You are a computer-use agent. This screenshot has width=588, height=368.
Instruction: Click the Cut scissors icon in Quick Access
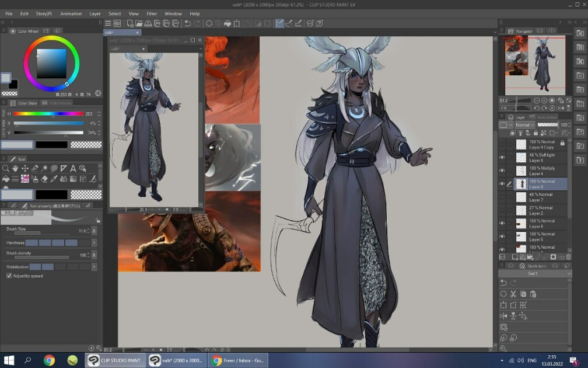(x=513, y=294)
